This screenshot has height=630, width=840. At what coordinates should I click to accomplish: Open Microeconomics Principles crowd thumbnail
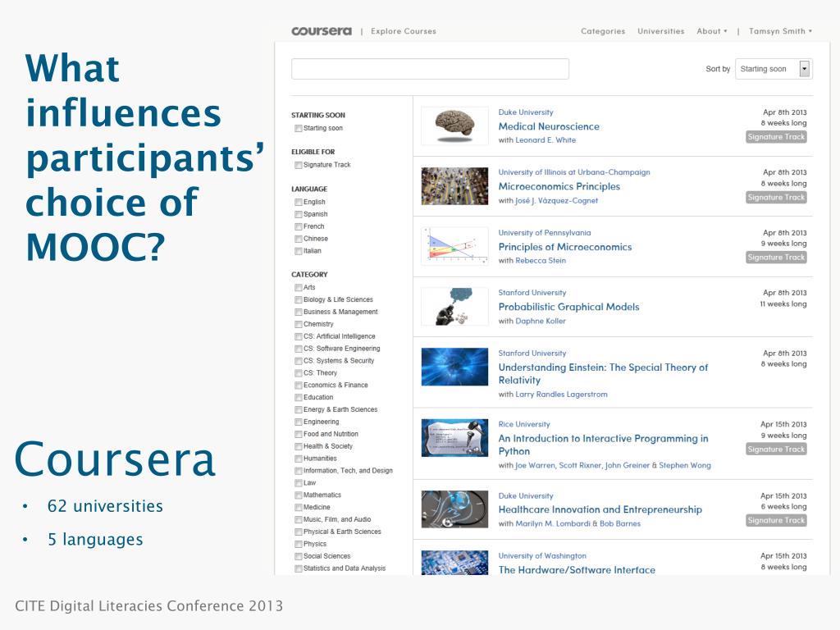click(x=454, y=186)
